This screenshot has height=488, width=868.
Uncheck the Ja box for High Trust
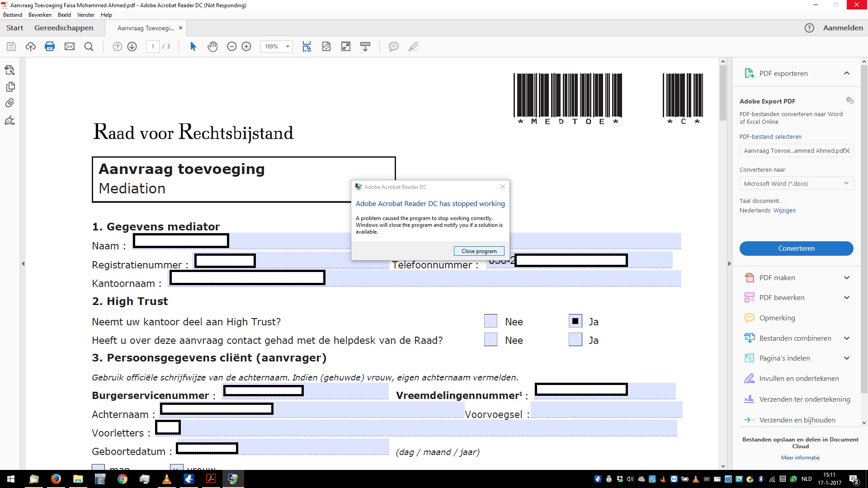pos(575,321)
